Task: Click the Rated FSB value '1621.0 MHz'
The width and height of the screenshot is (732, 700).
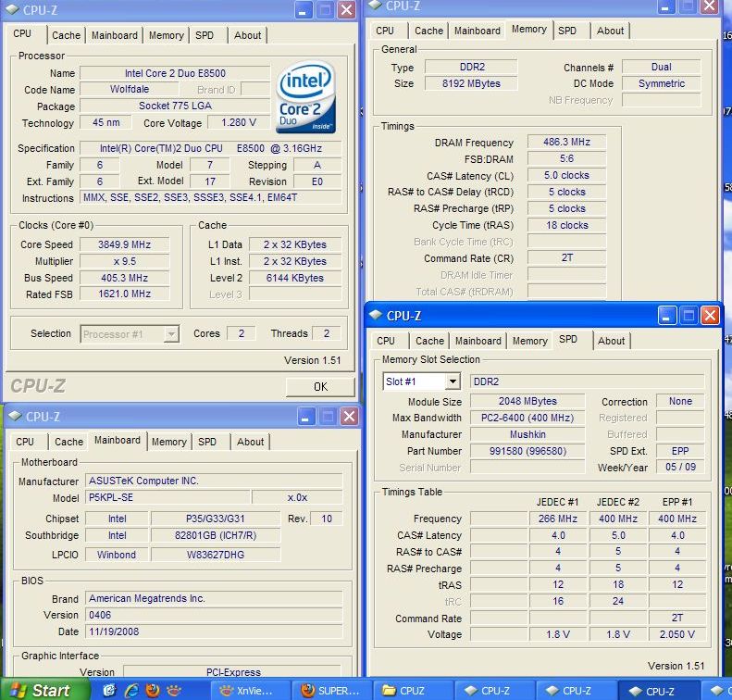Action: coord(124,294)
